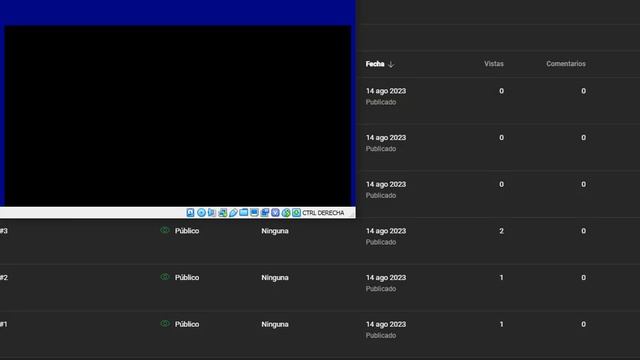Open the Público visibility selector for video #2
Viewport: 640px width, 360px height.
pyautogui.click(x=187, y=277)
